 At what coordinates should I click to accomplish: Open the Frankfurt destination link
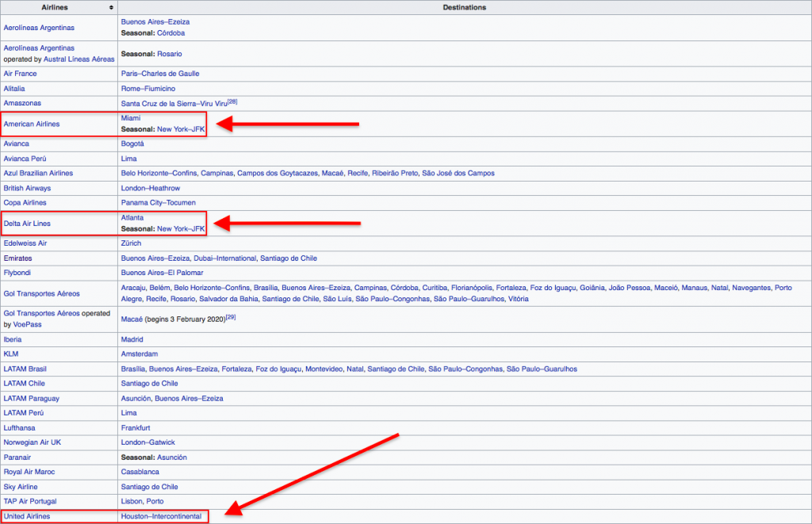[136, 428]
